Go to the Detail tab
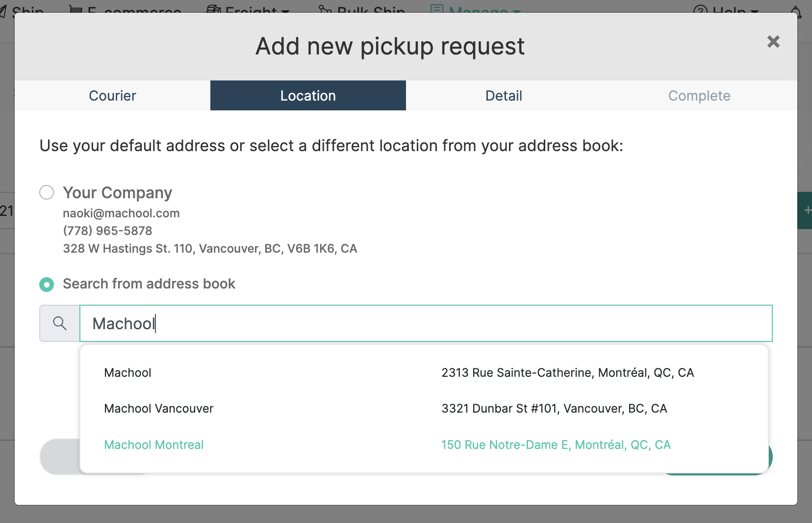Viewport: 812px width, 523px height. 504,96
